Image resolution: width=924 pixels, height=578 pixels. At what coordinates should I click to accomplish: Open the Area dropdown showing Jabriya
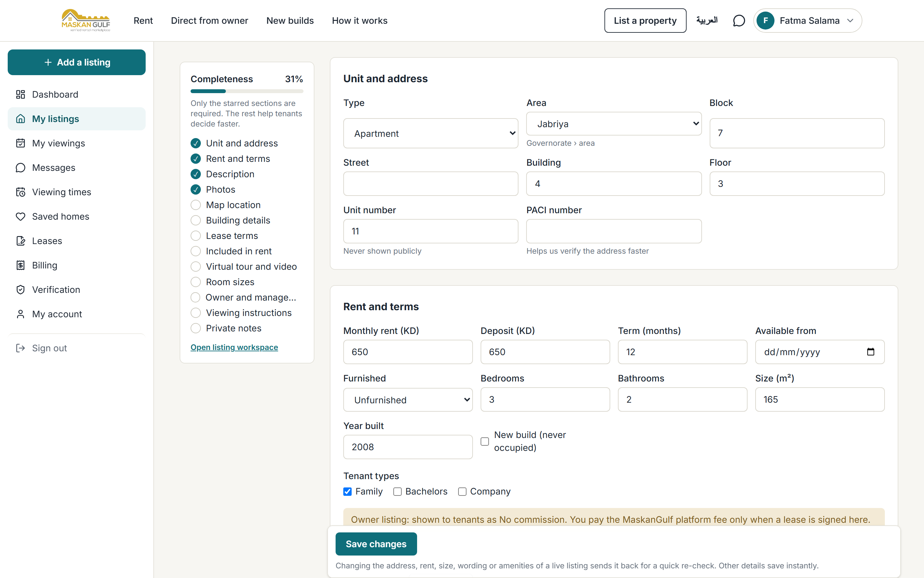pyautogui.click(x=613, y=124)
